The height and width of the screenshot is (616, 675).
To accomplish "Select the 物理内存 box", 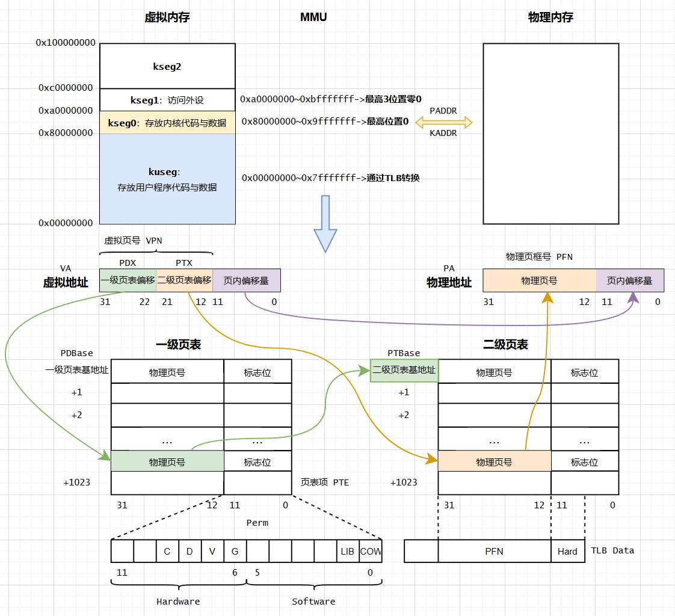I will [550, 134].
